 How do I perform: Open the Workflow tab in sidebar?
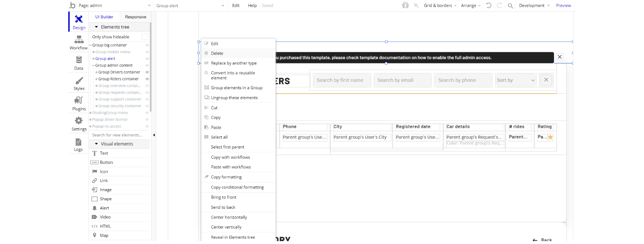pos(78,43)
